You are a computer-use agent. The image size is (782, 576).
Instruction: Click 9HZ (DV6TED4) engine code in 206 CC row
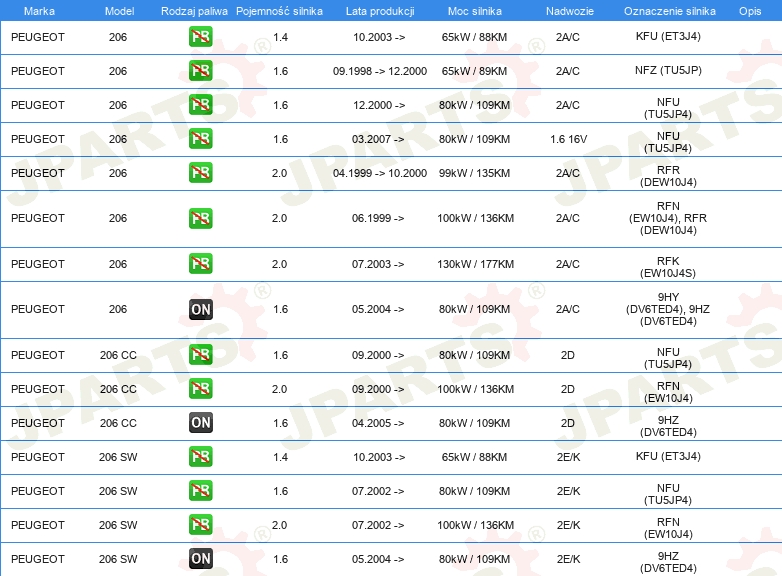coord(668,426)
